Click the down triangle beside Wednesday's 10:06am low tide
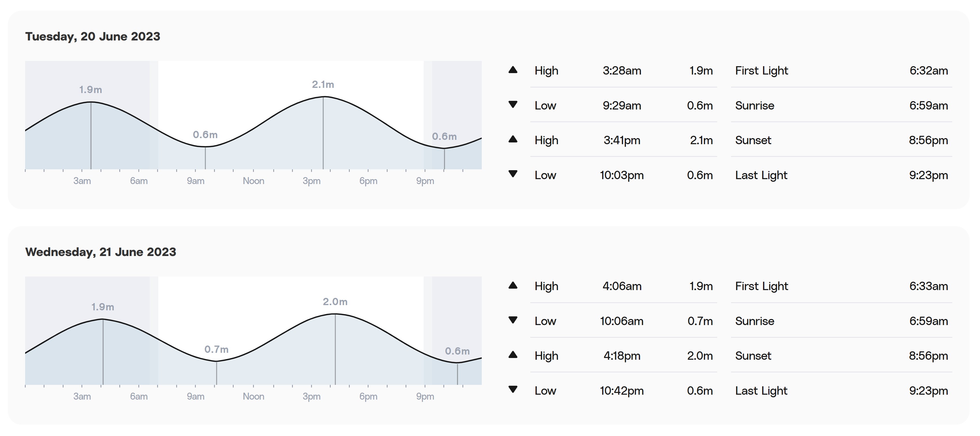The width and height of the screenshot is (980, 436). point(513,320)
